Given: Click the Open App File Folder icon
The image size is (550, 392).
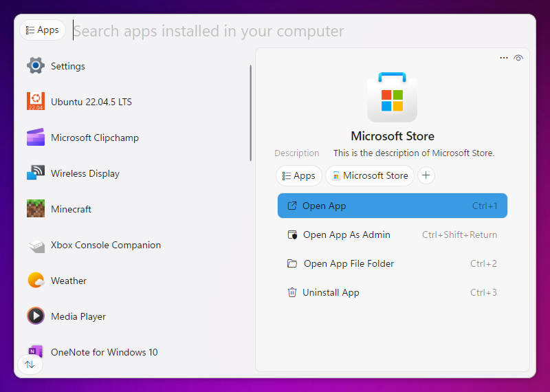Looking at the screenshot, I should (x=292, y=263).
